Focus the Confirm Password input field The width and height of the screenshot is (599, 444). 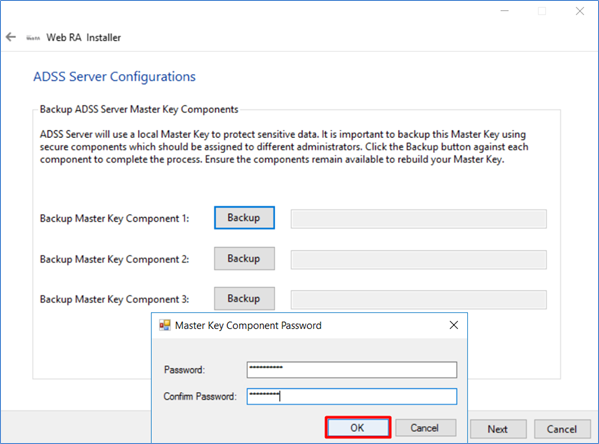click(352, 397)
